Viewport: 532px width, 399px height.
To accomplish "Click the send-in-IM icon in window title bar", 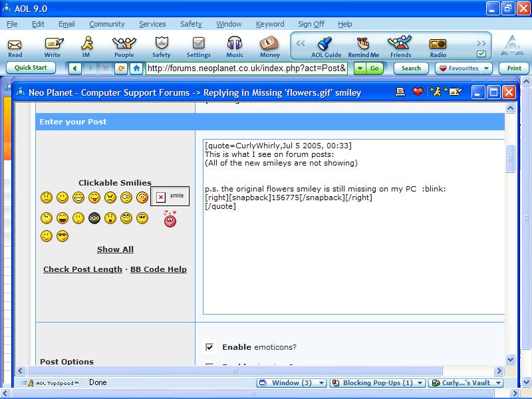I will [435, 92].
